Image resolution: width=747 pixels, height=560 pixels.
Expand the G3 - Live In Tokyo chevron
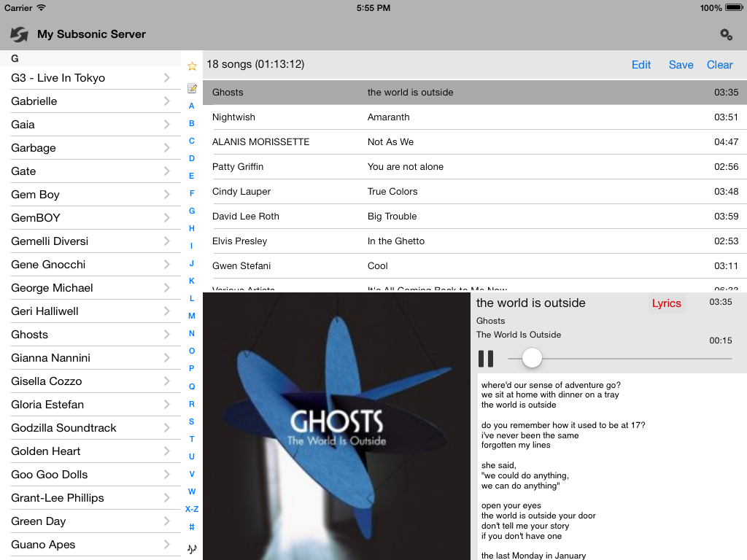point(167,77)
